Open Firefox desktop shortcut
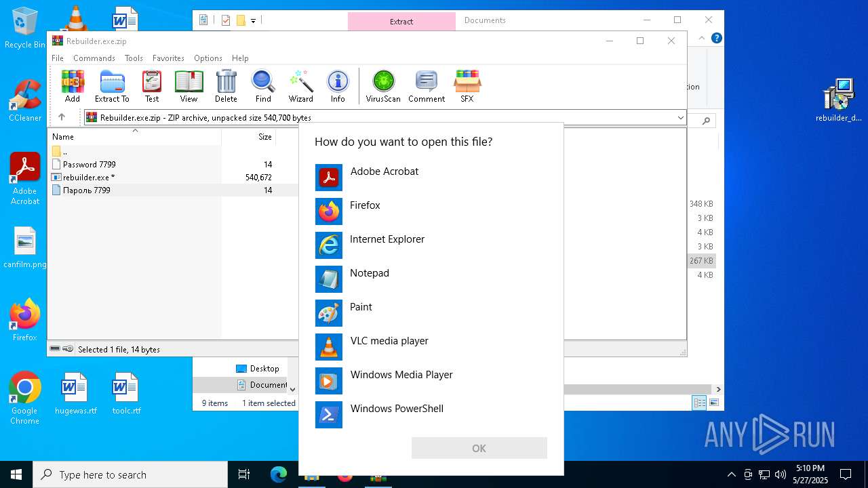This screenshot has width=868, height=488. (25, 320)
